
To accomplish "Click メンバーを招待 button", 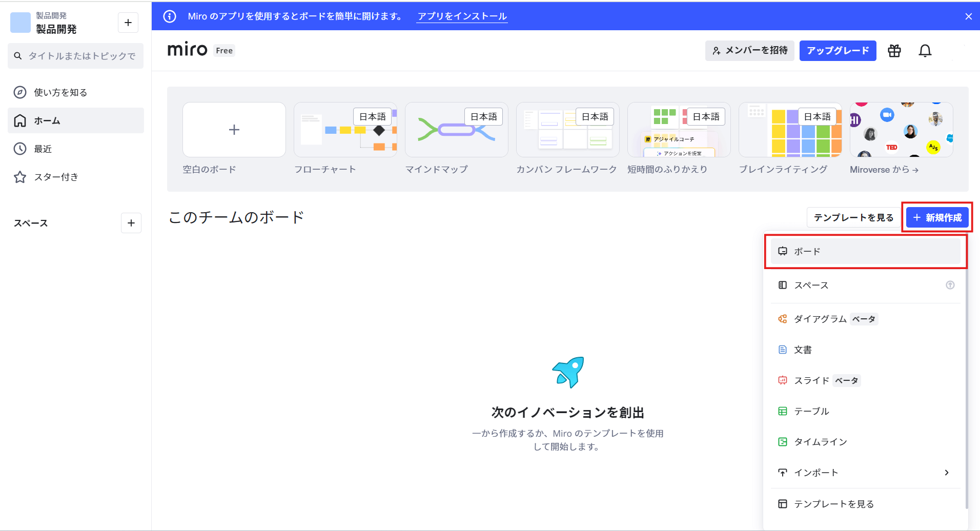I will pyautogui.click(x=750, y=50).
